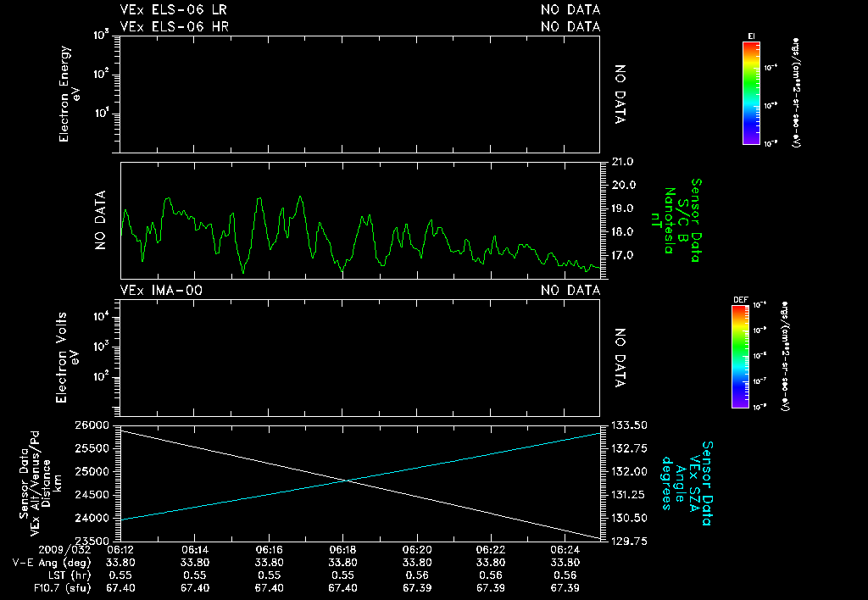This screenshot has height=600, width=868.
Task: Click the '23500' distance axis value
Action: pyautogui.click(x=92, y=542)
